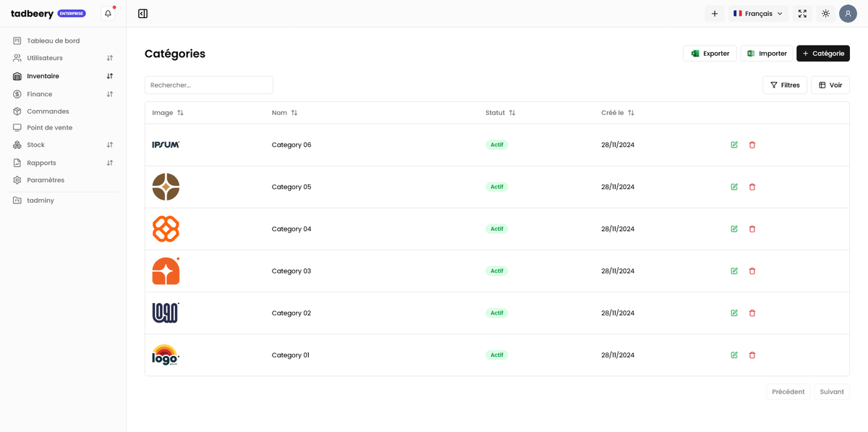
Task: Click the plus icon in top bar
Action: click(x=714, y=14)
